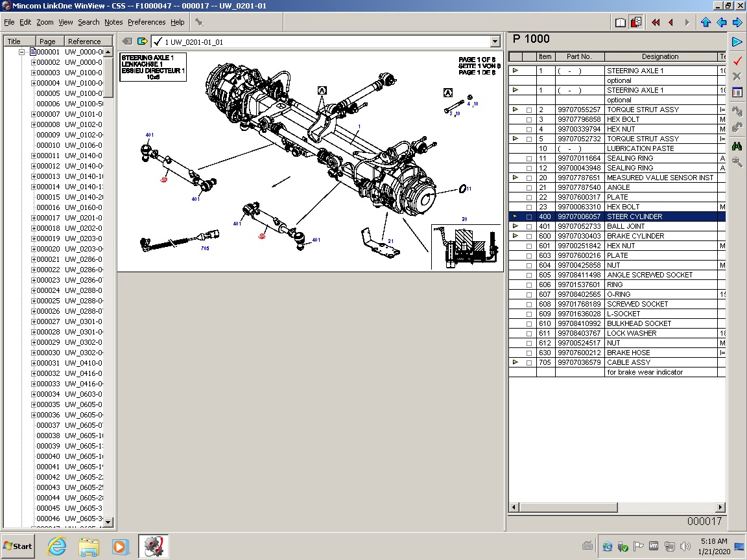Tick checkbox for BRAKE HOSE item 630
Viewport: 747px width, 560px height.
point(529,353)
